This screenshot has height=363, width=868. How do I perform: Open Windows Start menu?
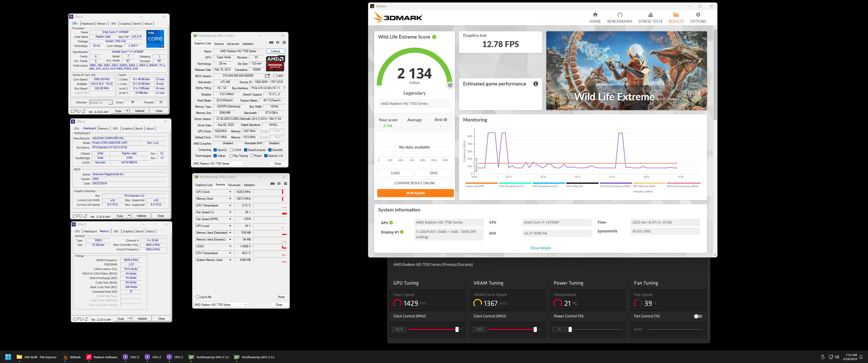(8, 357)
